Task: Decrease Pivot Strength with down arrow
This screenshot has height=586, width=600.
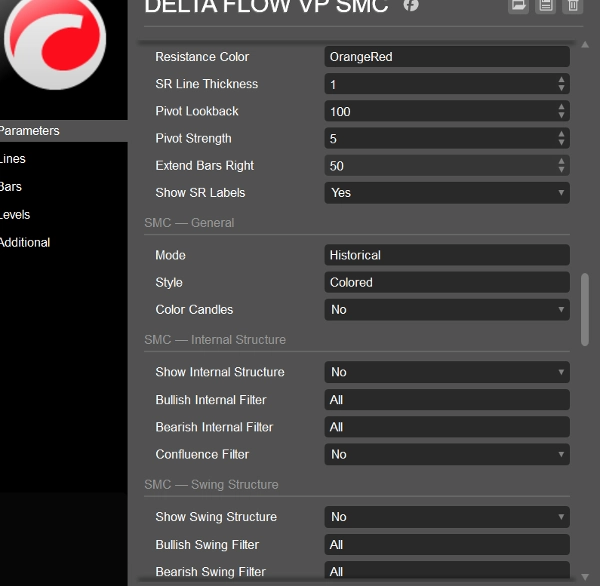Action: click(561, 142)
